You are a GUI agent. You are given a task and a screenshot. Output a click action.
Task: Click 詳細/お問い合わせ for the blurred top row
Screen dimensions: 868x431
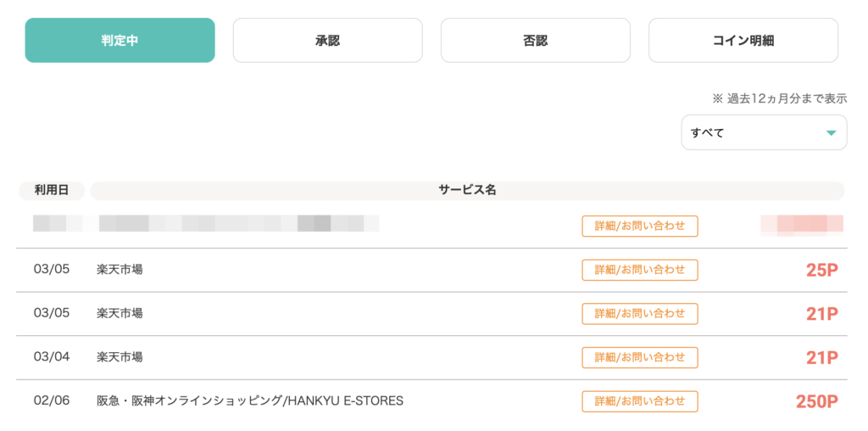639,226
